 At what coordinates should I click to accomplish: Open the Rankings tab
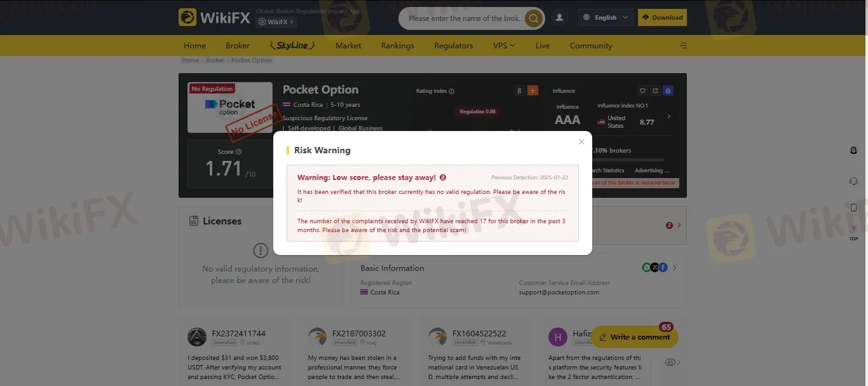(x=397, y=45)
